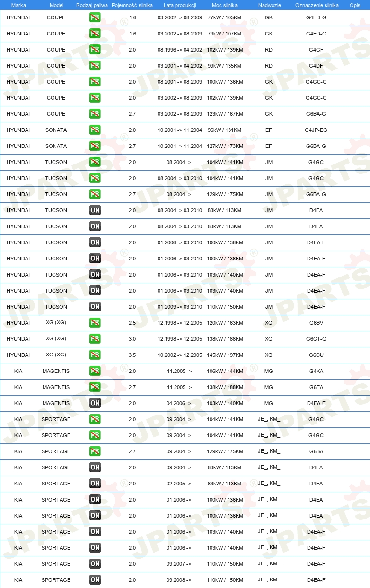Click diesel ON icon in Sportage 02.2005 row

click(95, 484)
